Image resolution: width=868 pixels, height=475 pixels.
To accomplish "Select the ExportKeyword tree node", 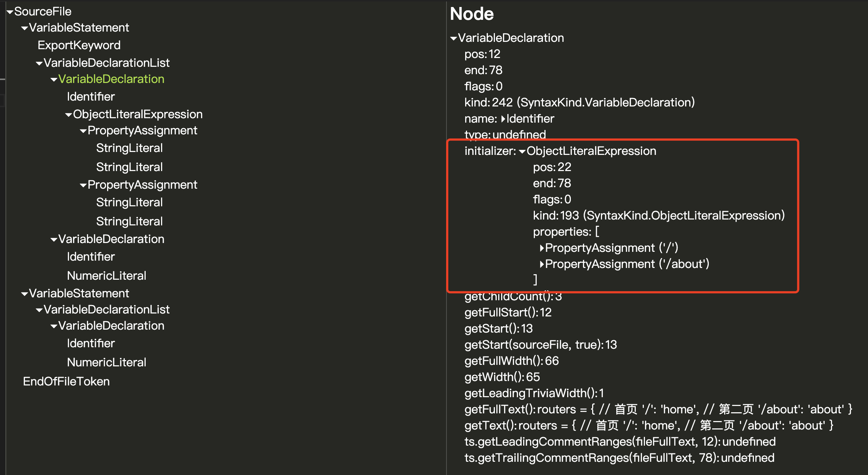I will pyautogui.click(x=79, y=45).
